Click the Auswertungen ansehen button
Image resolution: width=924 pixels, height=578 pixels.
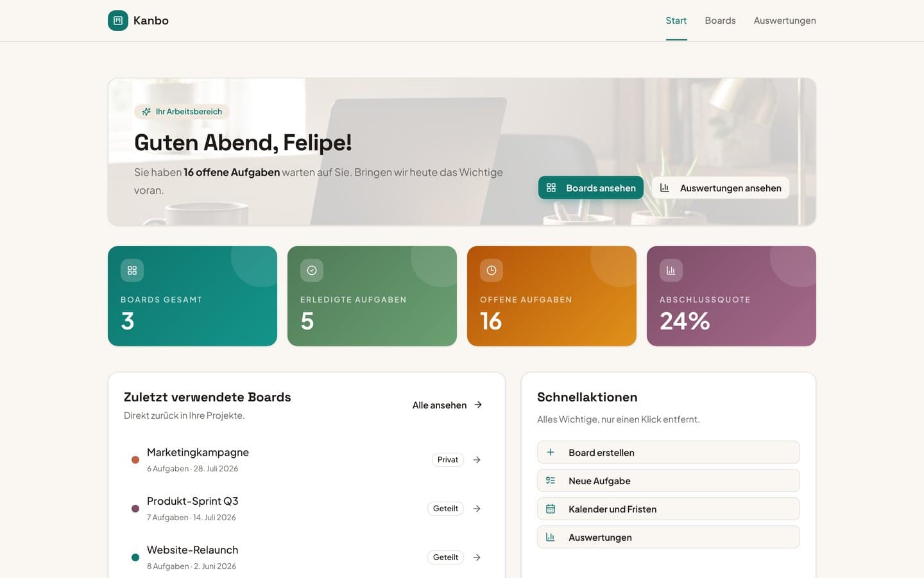pos(721,188)
